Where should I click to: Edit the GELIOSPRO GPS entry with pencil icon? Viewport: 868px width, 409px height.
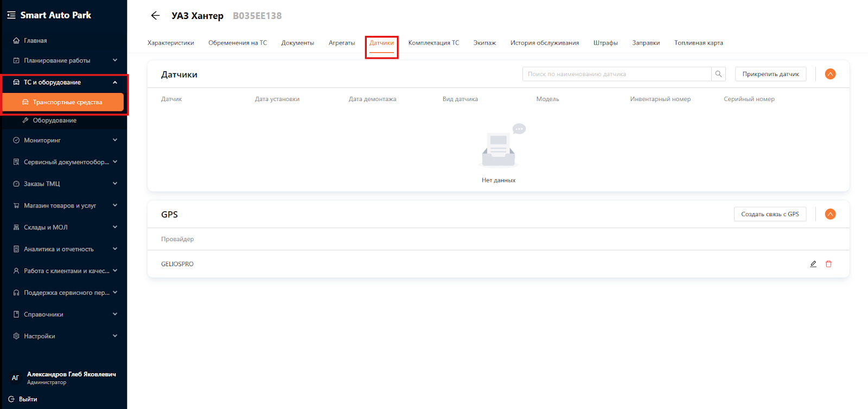813,264
